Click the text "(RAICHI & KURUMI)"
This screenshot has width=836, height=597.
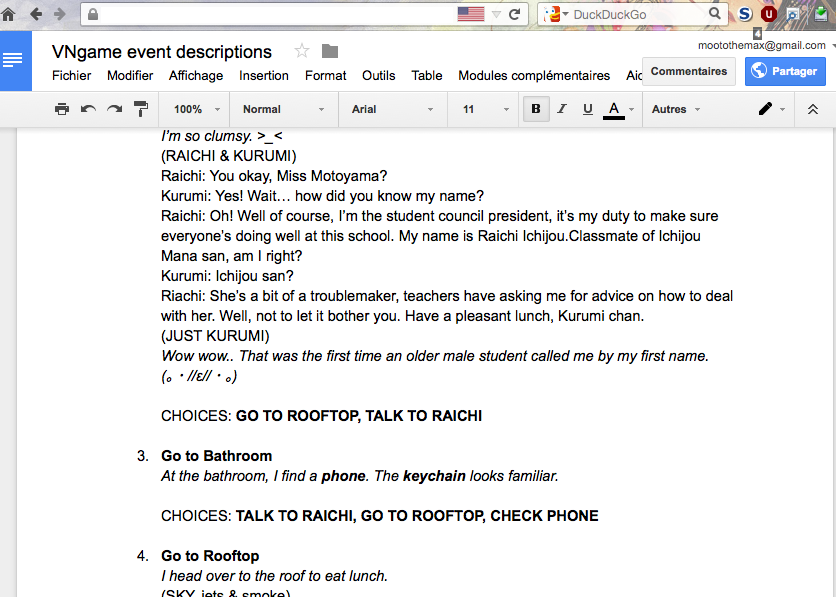tap(229, 156)
